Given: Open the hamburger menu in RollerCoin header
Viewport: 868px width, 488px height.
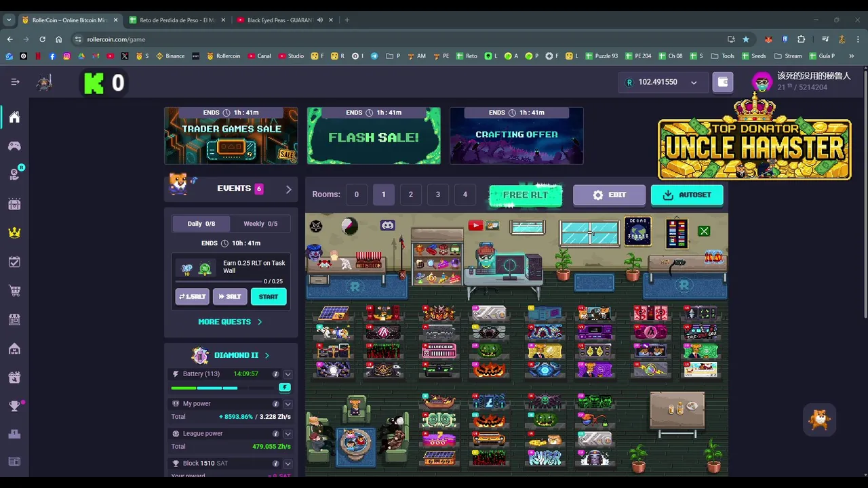Looking at the screenshot, I should (15, 82).
